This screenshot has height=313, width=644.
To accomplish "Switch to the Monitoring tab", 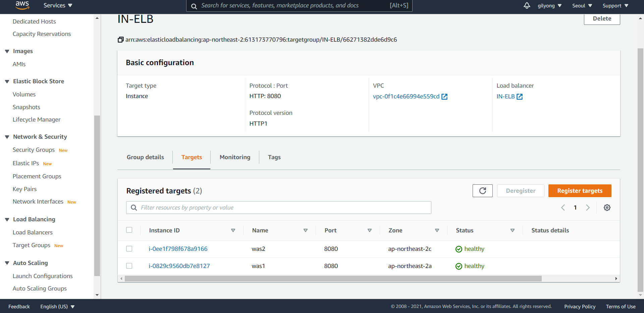I will pyautogui.click(x=235, y=157).
